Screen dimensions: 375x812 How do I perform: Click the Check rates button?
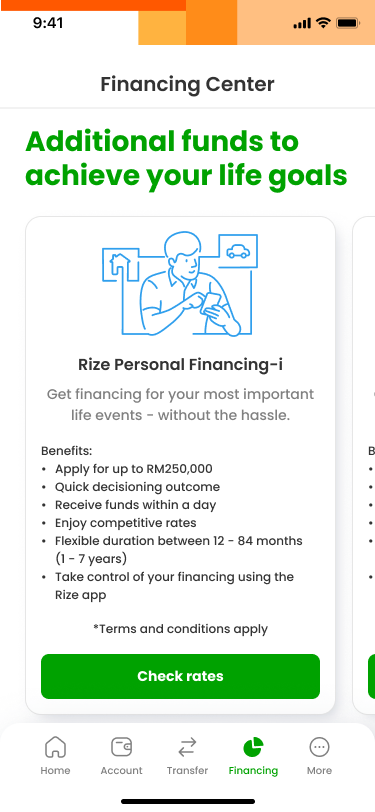coord(180,676)
